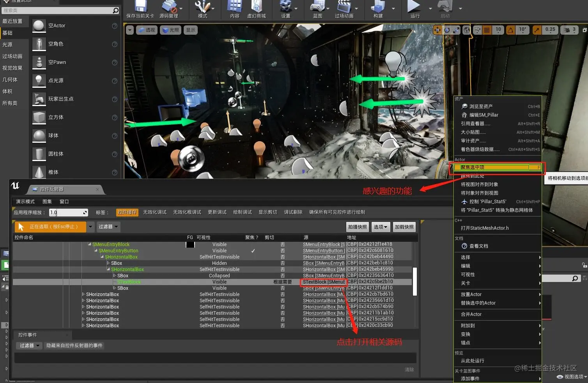Viewport: 588px width, 383px height.
Task: Open the grid snap value 10 dropdown
Action: (x=498, y=30)
